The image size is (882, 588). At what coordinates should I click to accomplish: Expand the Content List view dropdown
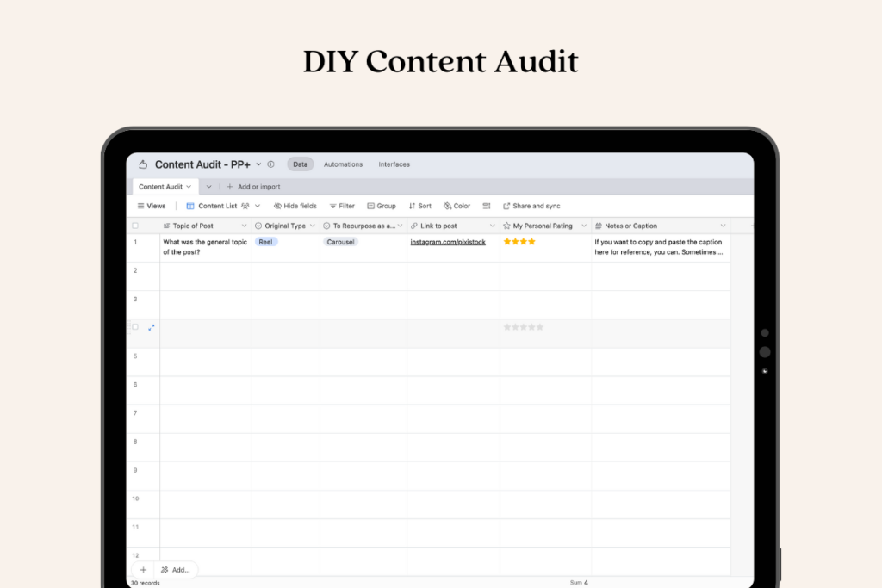tap(258, 207)
